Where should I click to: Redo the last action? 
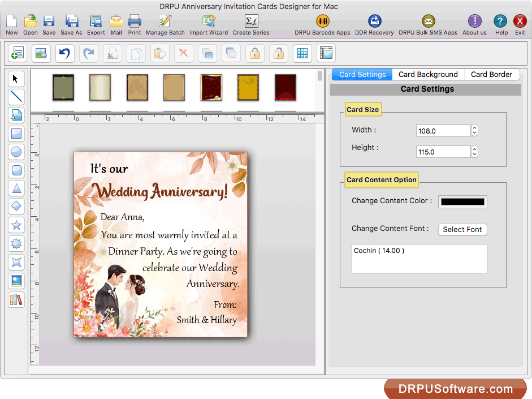88,53
